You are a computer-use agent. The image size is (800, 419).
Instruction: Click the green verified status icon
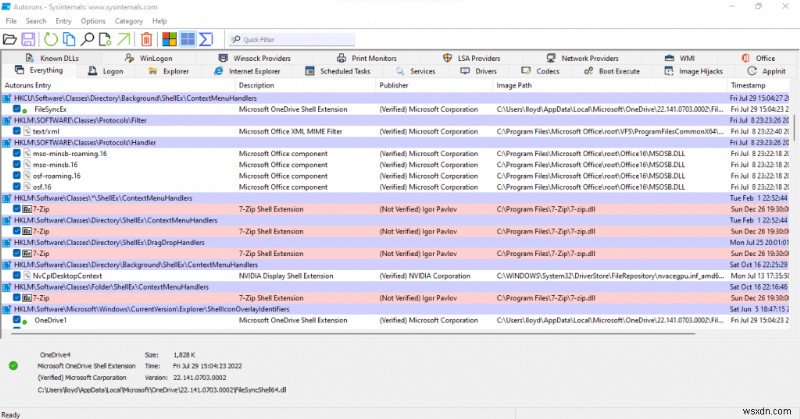[x=13, y=365]
